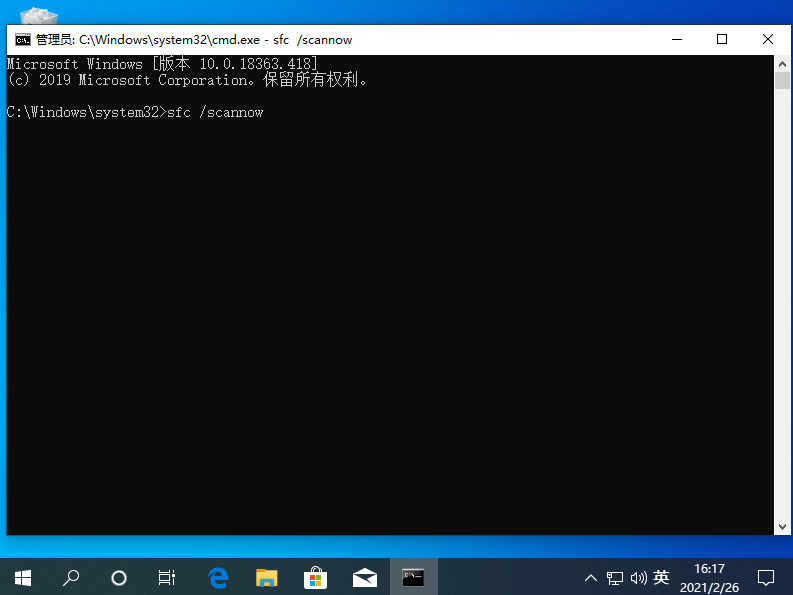Click the 'sfc /scannow' command text
This screenshot has width=793, height=595.
tap(215, 112)
